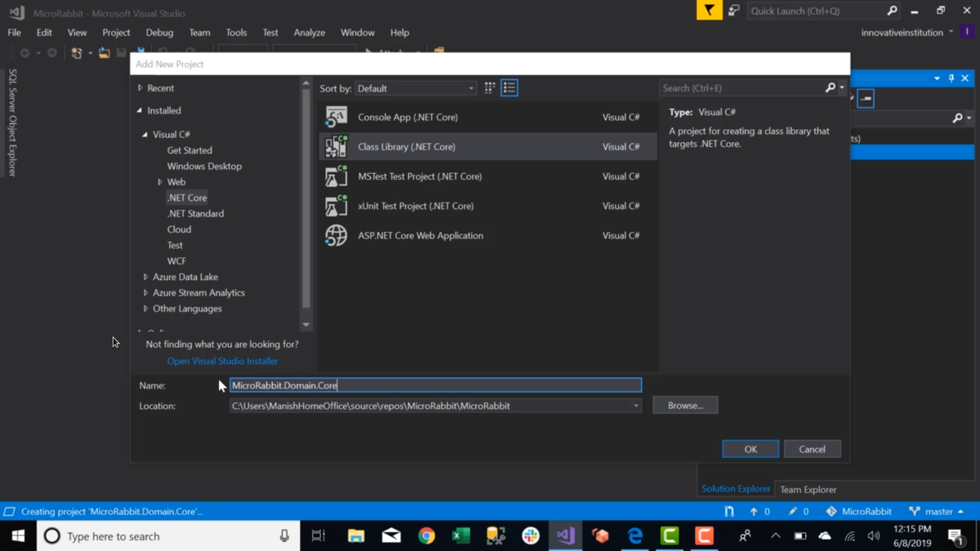The image size is (980, 551).
Task: Switch to the small icons view
Action: tap(489, 88)
